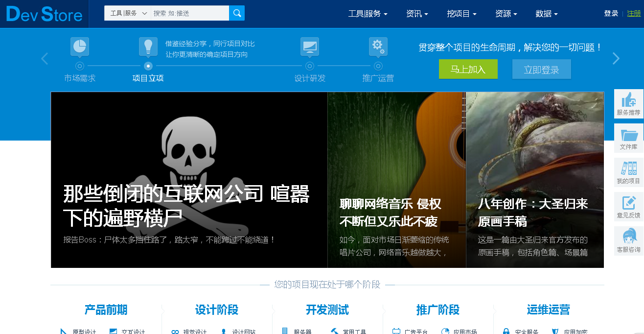Open the Dev Store logo homepage
The height and width of the screenshot is (334, 644).
click(x=44, y=14)
